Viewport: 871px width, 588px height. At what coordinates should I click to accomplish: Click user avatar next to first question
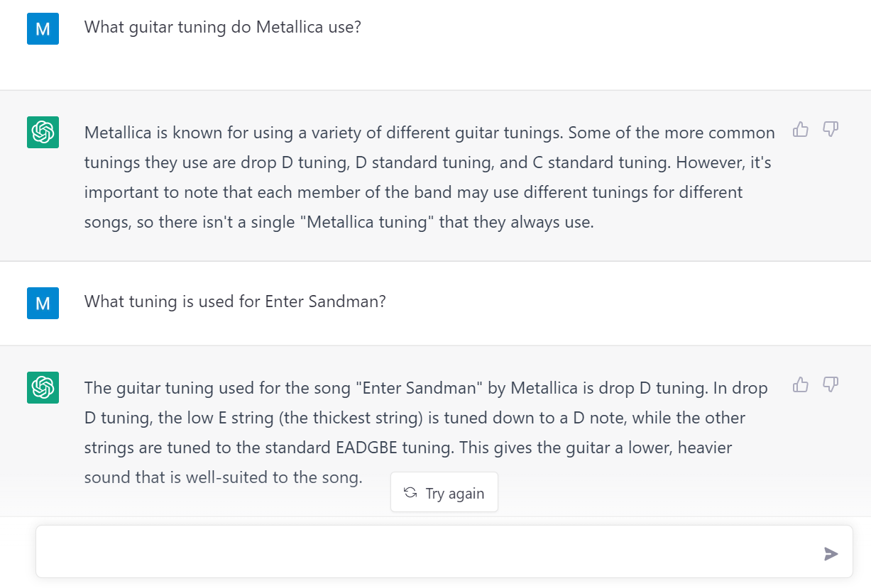(43, 29)
